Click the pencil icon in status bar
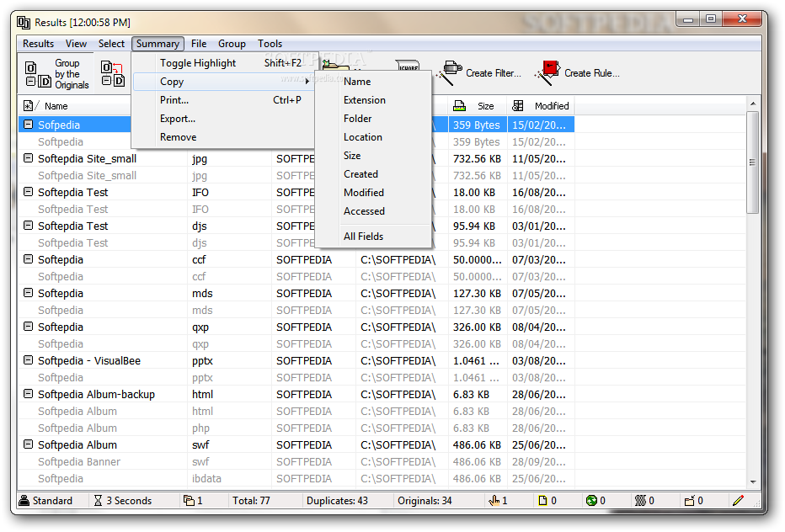Screen dimensions: 785x532 738,500
